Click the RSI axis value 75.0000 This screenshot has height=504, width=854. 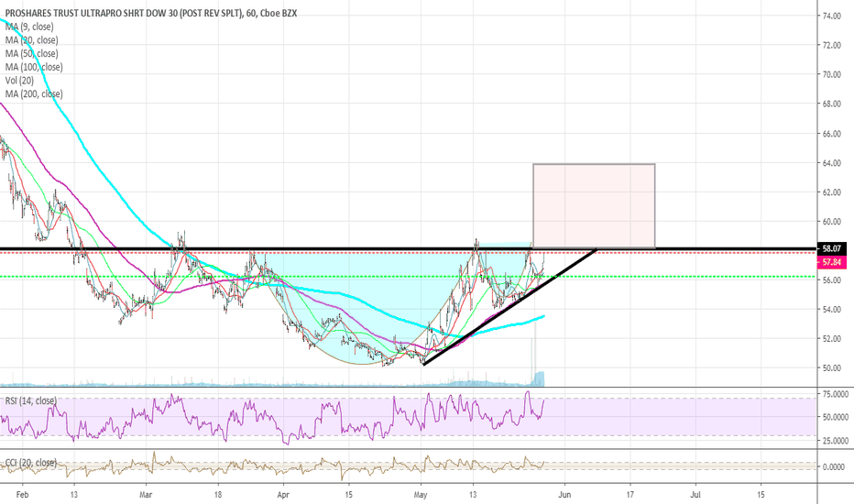(835, 393)
